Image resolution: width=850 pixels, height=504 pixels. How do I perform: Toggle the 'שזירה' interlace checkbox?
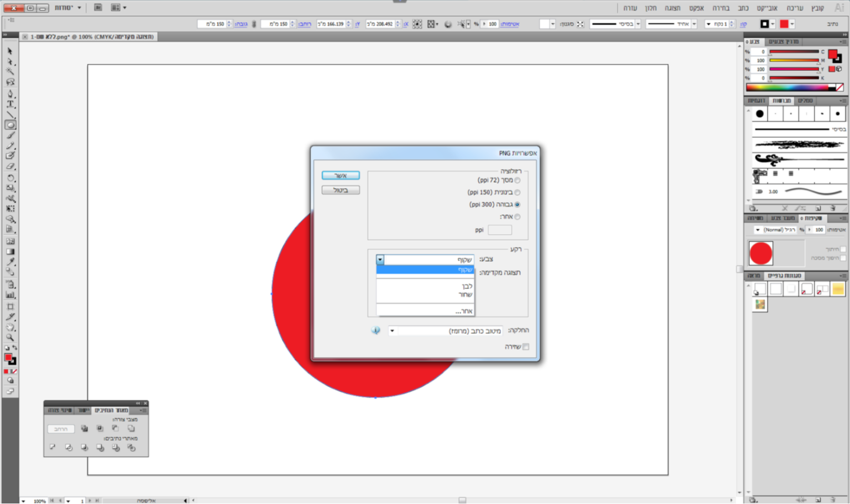click(x=526, y=347)
